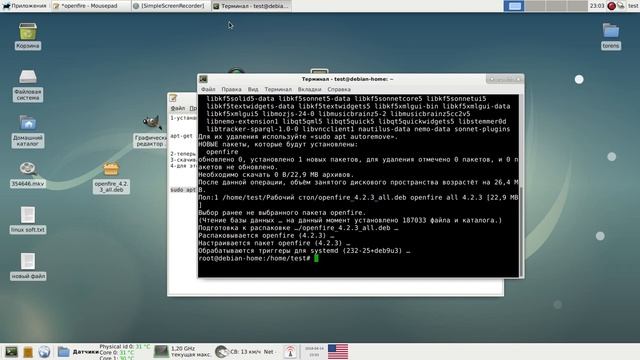The width and height of the screenshot is (640, 360).
Task: Open file manager folder icon in bottom panel
Action: 63,351
